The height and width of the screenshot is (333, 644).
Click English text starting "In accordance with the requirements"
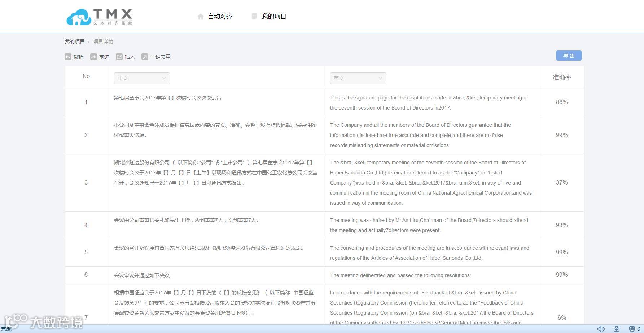tap(432, 308)
